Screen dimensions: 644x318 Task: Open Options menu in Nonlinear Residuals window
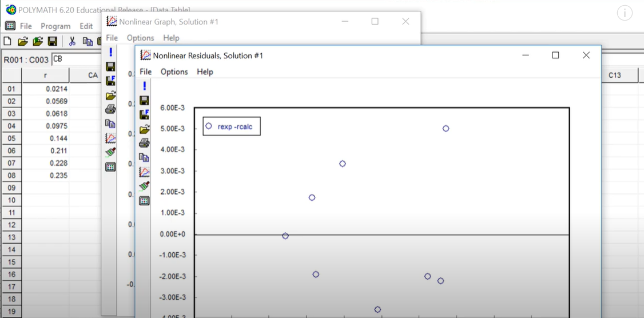pos(174,71)
